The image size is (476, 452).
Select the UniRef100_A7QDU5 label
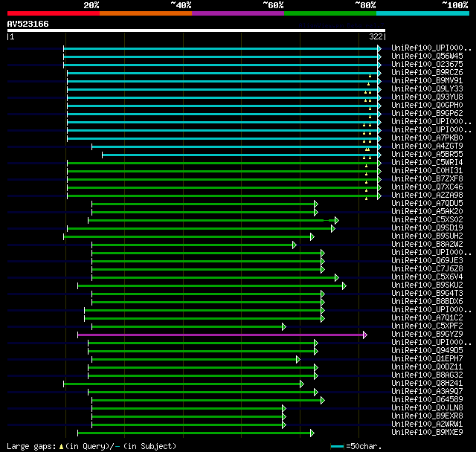click(x=427, y=203)
